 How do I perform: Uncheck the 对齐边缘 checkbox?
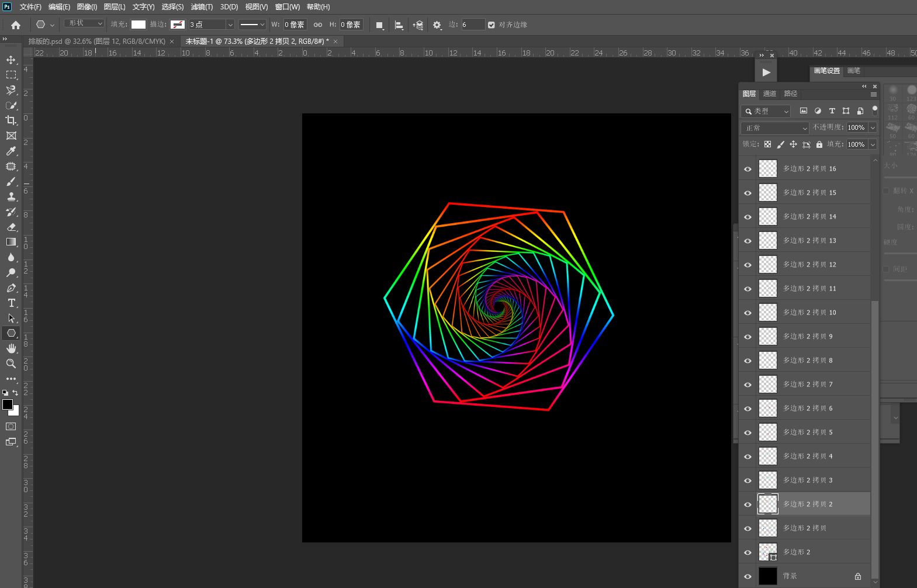click(491, 25)
